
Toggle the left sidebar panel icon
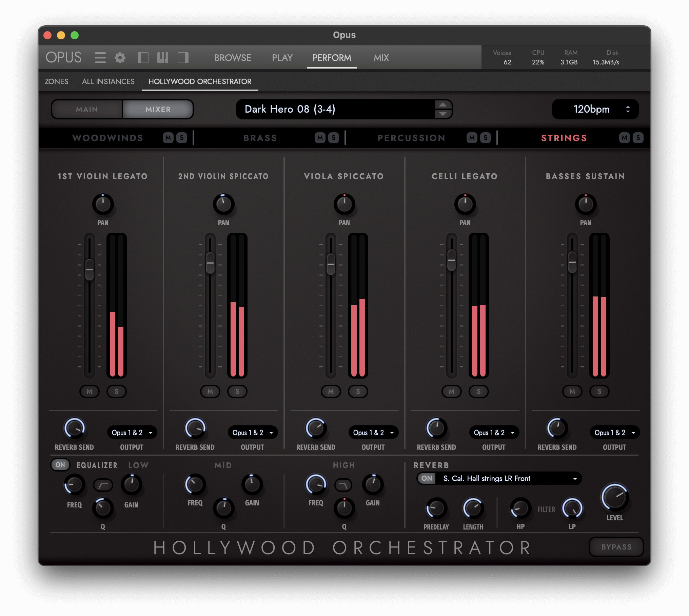143,58
